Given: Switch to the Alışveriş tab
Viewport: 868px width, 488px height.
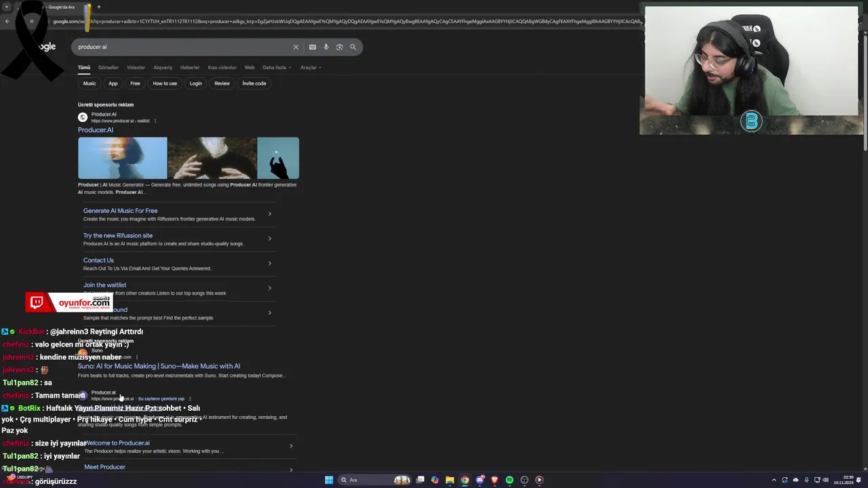Looking at the screenshot, I should pyautogui.click(x=163, y=67).
